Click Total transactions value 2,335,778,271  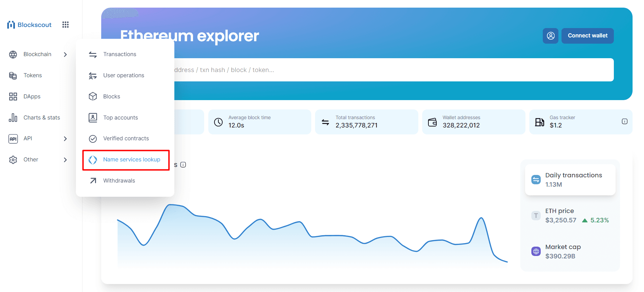coord(356,125)
